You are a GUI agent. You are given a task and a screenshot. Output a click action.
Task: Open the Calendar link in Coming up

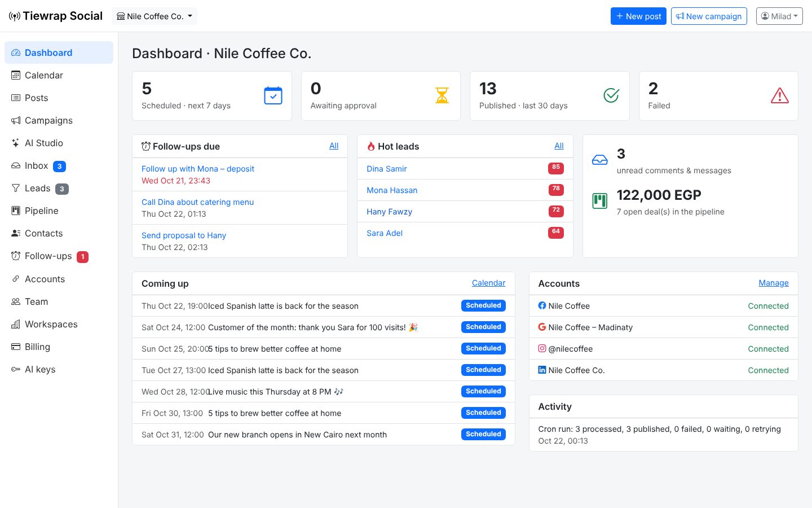tap(488, 283)
